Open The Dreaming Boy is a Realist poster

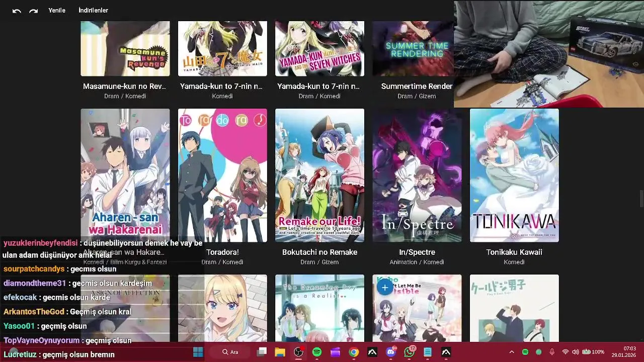[x=319, y=308]
